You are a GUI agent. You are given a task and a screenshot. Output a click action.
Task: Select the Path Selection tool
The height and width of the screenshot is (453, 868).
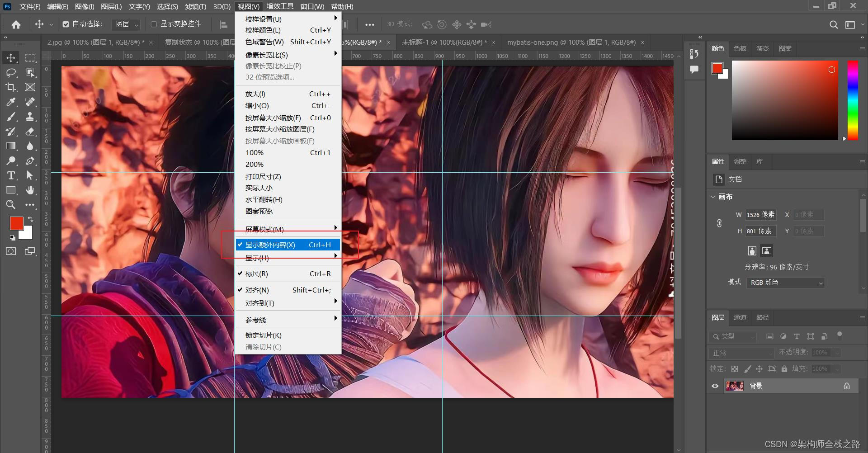tap(30, 175)
